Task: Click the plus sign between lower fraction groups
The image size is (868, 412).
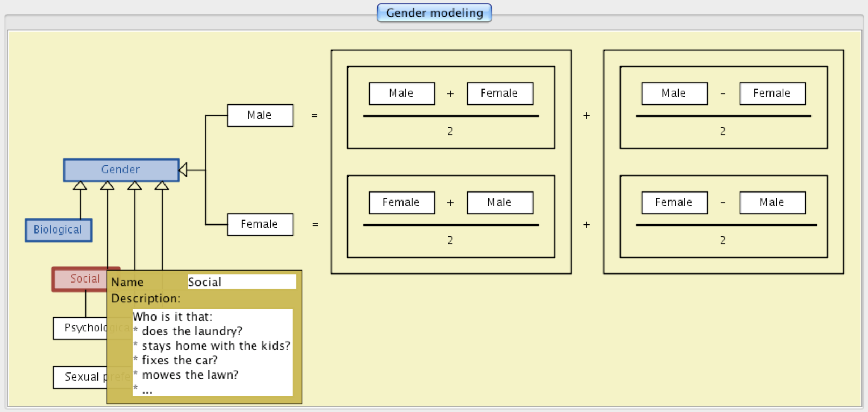Action: click(x=587, y=225)
